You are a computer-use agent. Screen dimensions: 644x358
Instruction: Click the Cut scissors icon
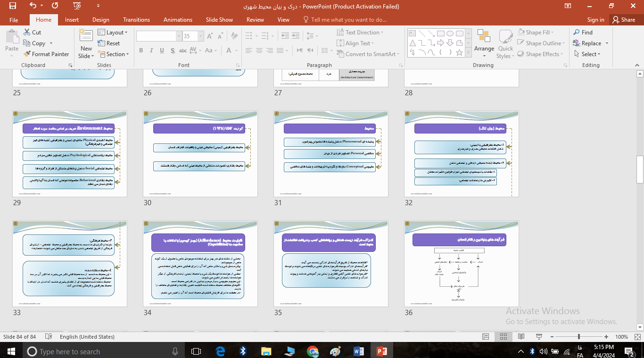tap(27, 32)
